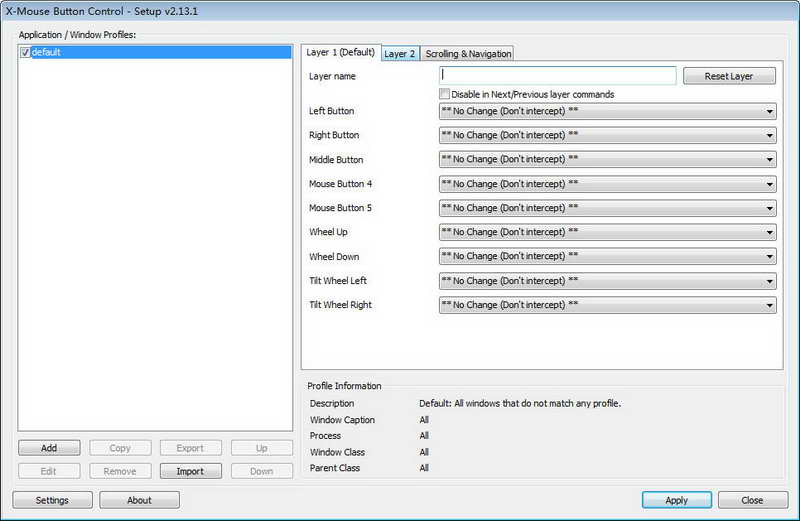Viewport: 800px width, 521px height.
Task: Click the Reset Layer button
Action: click(729, 76)
